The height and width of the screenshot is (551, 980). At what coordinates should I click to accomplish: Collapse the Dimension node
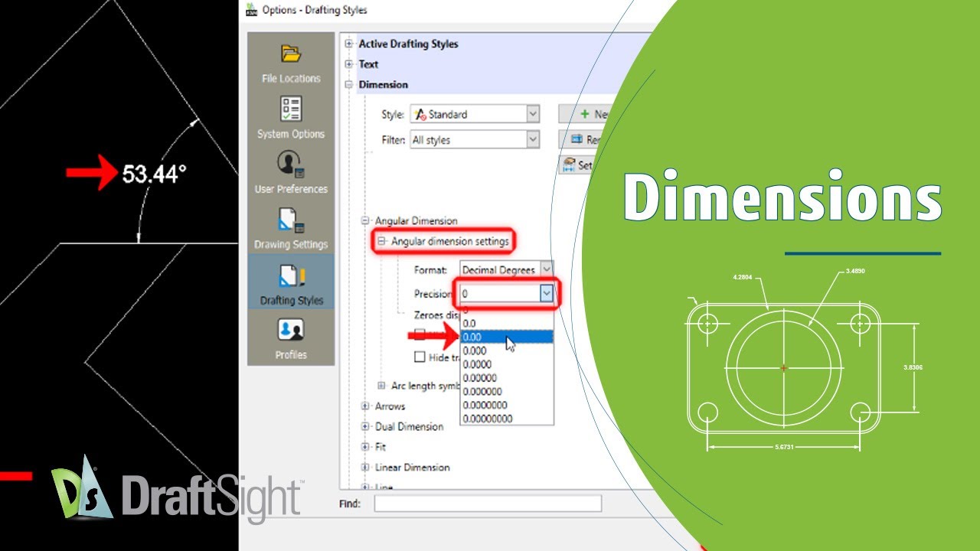349,85
